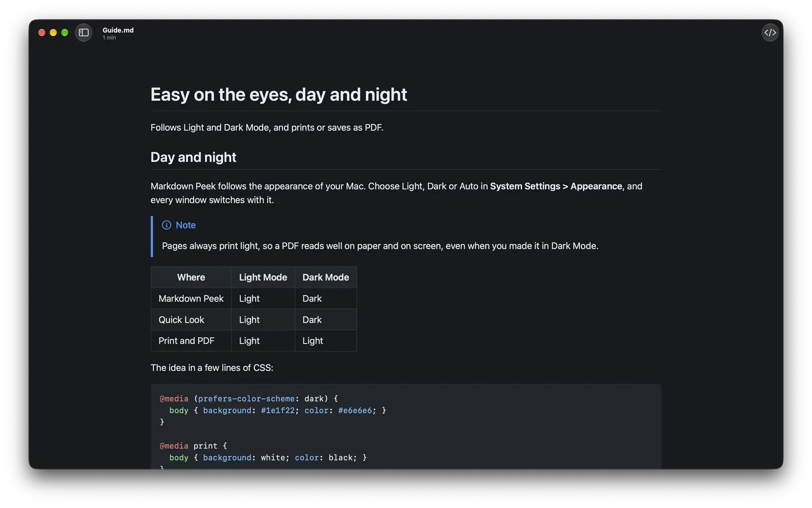Close the Guide.md window
This screenshot has height=508, width=812.
coord(42,33)
